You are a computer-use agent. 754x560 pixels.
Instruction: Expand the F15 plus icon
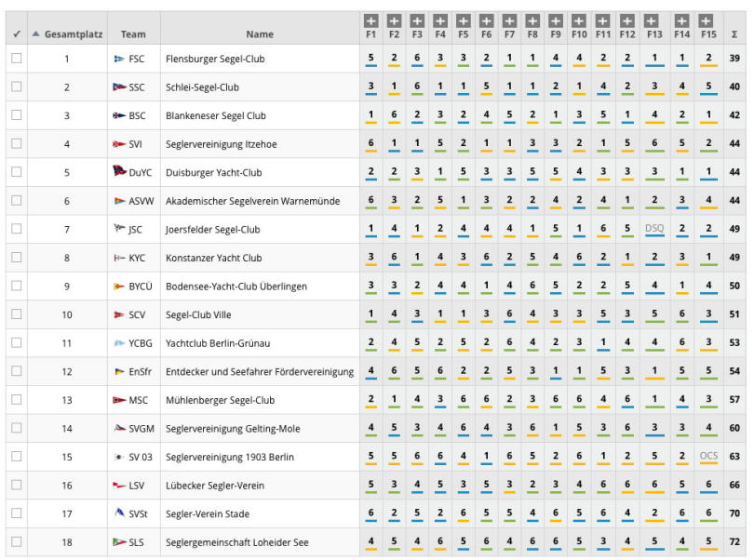coord(706,20)
